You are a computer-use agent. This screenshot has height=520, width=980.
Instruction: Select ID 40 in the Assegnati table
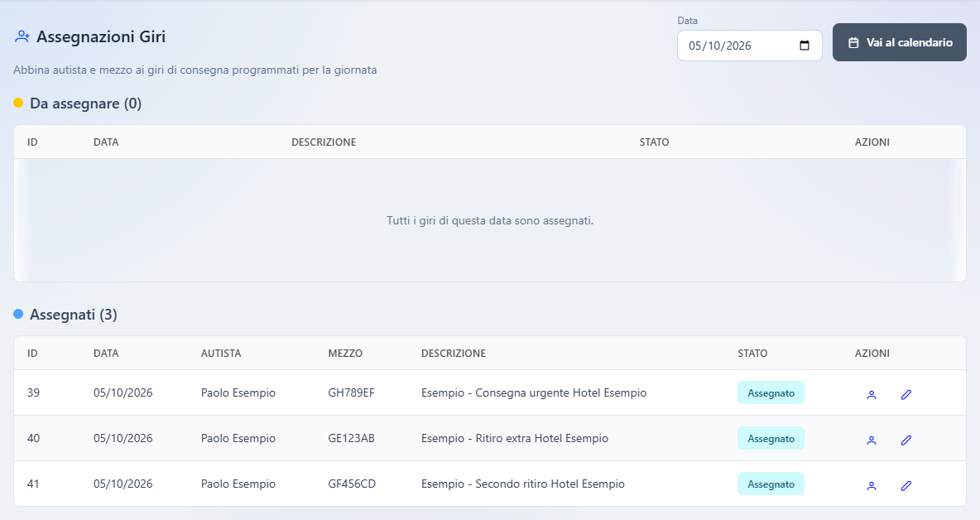33,438
